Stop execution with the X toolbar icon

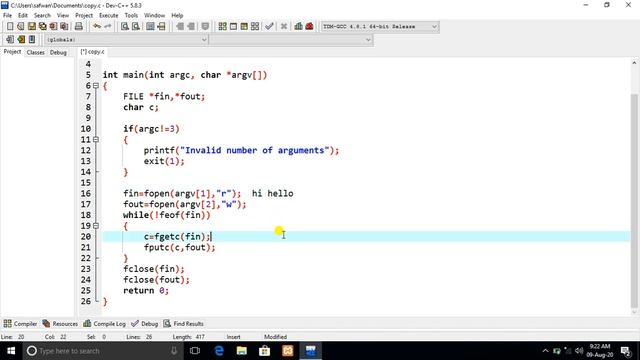(x=284, y=27)
